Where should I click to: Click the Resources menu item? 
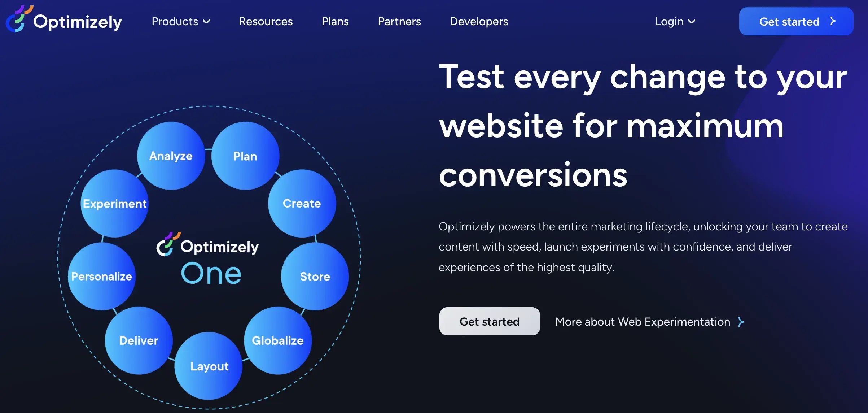[266, 21]
